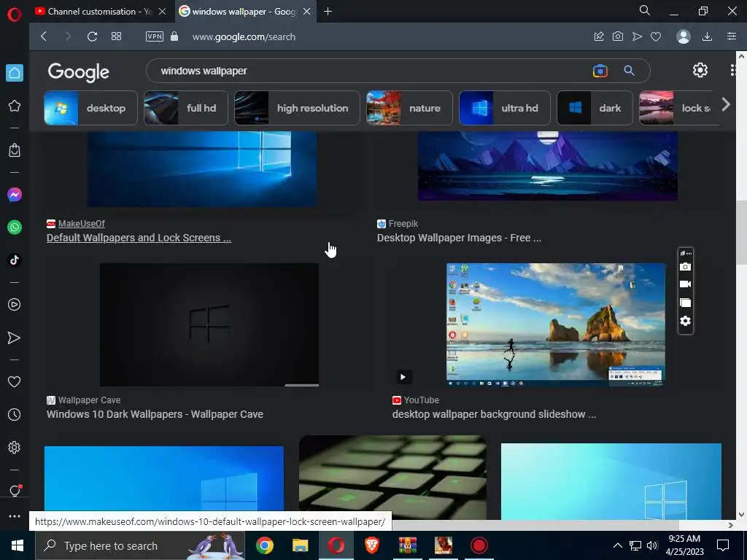This screenshot has height=560, width=747.
Task: Open sidebar three-dots setup menu
Action: pyautogui.click(x=15, y=516)
